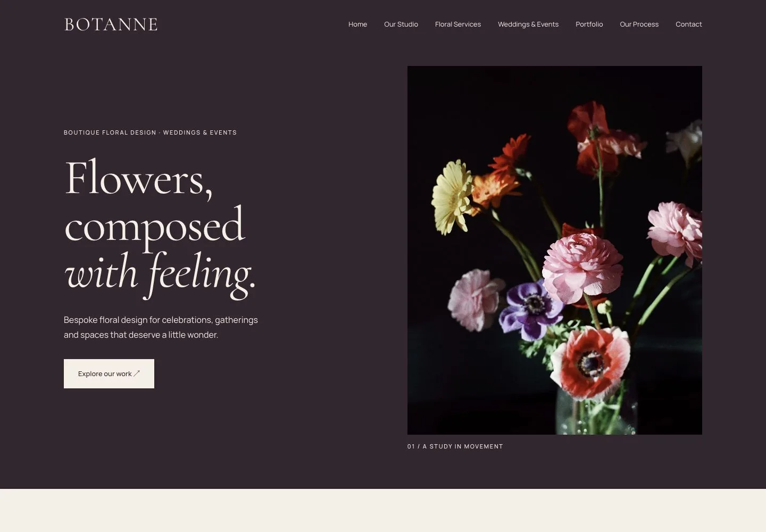
Task: Open Floral Services in navigation
Action: click(x=458, y=24)
